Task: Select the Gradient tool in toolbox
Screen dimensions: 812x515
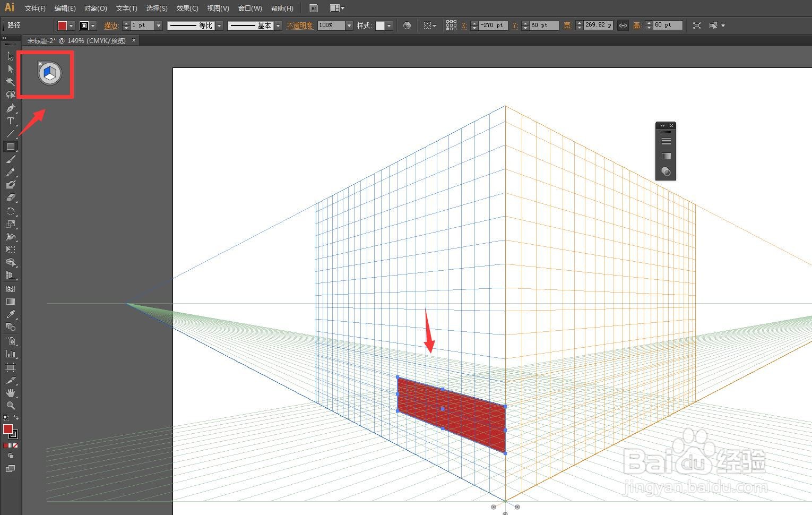Action: (10, 302)
